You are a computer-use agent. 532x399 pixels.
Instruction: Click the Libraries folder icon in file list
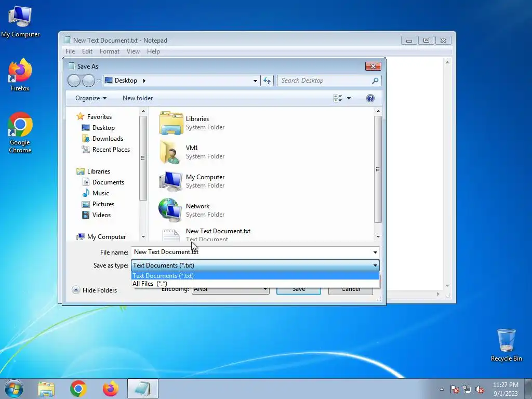171,123
